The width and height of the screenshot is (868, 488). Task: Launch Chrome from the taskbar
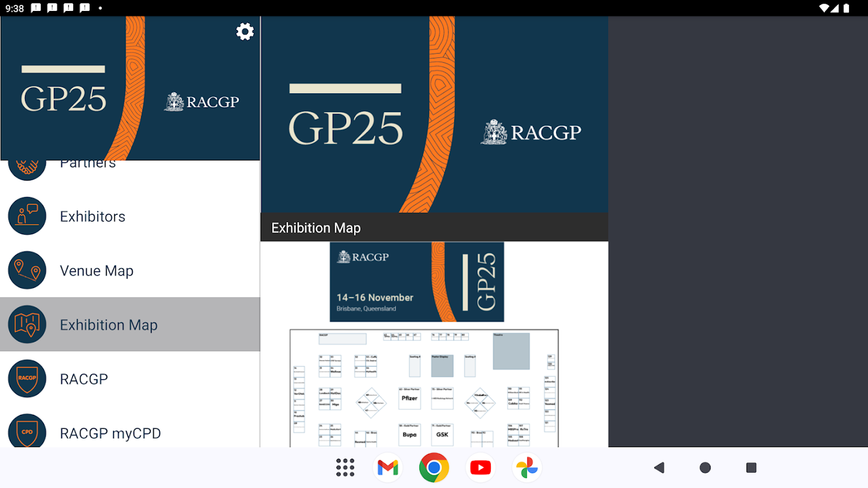(x=434, y=468)
